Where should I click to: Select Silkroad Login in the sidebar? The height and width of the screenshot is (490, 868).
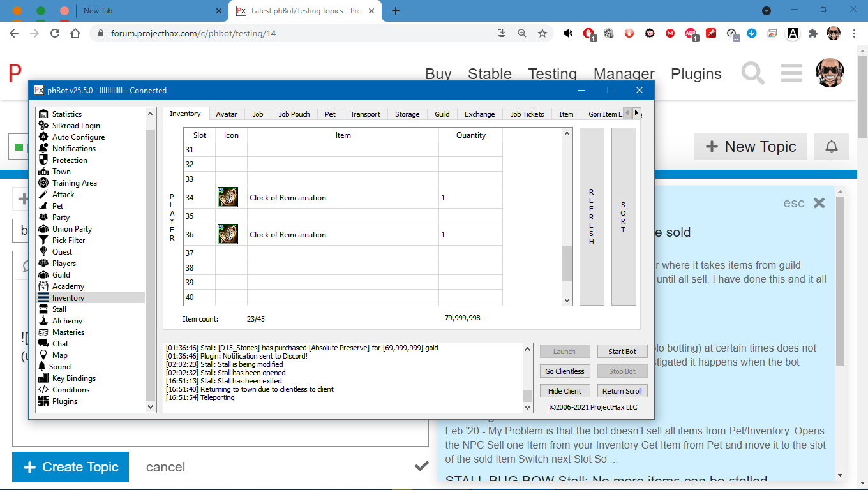click(75, 126)
